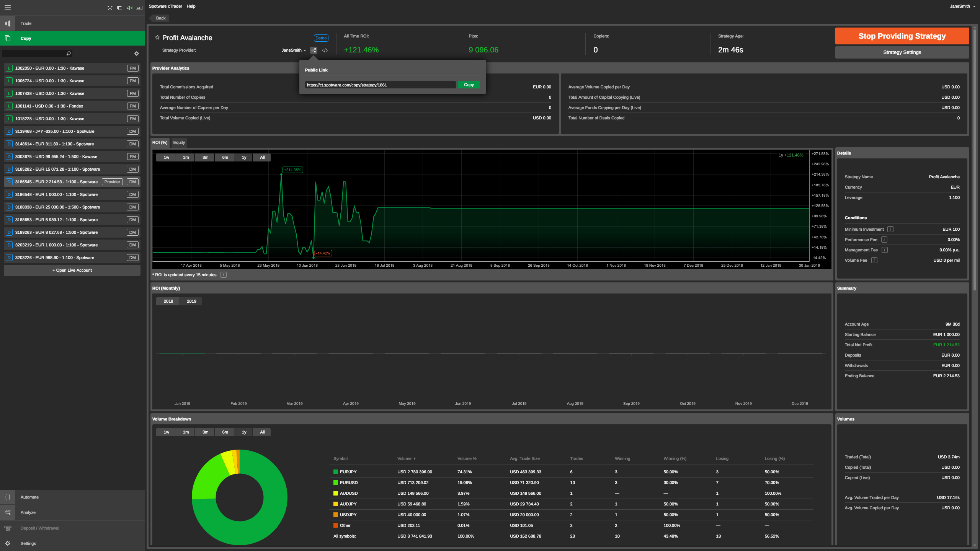Select 3m range in Volume Breakdown

(206, 432)
